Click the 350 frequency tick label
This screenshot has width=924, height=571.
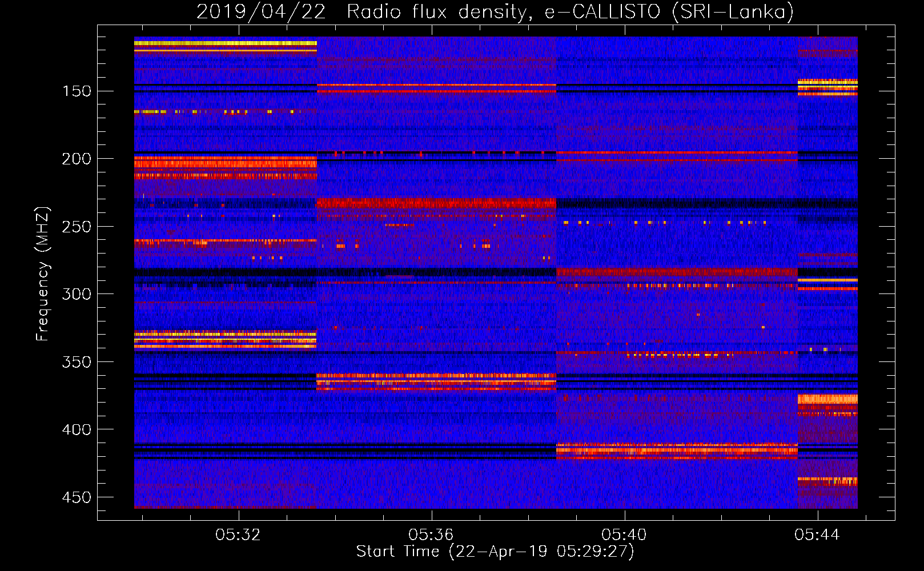click(x=76, y=362)
